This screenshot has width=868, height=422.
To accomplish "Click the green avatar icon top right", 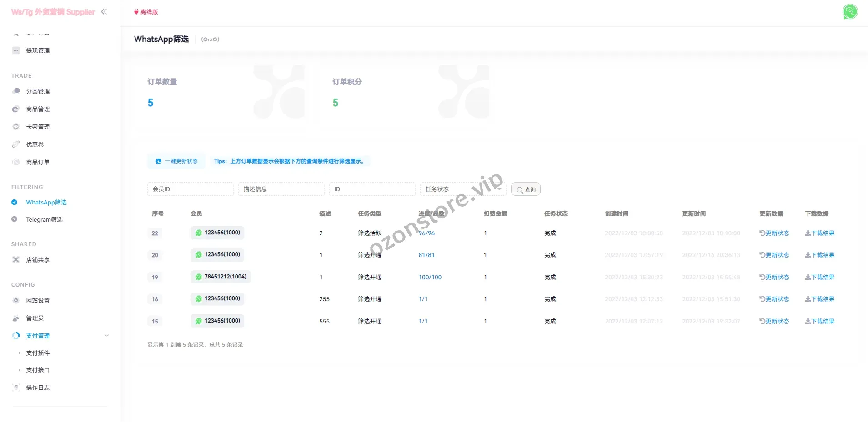I will pyautogui.click(x=850, y=11).
